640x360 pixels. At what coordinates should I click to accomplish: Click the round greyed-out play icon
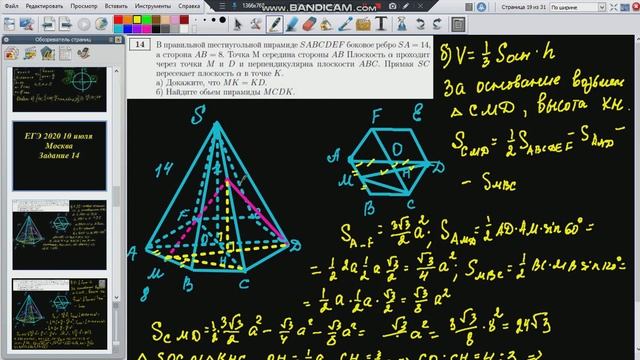coord(84,24)
